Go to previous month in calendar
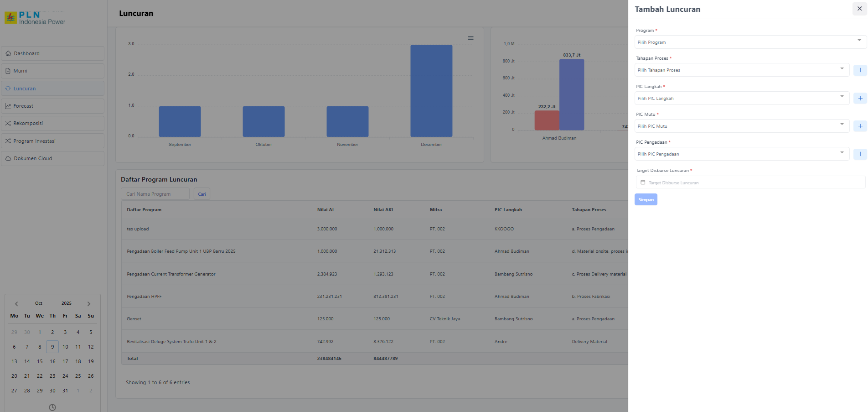The image size is (868, 412). [x=16, y=304]
